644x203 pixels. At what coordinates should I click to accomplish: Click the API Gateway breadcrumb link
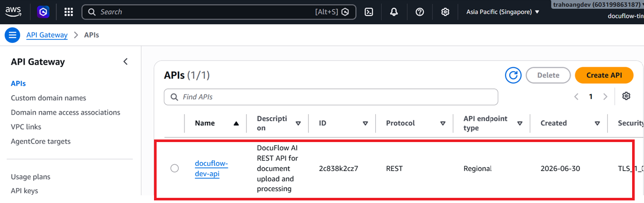click(x=47, y=35)
